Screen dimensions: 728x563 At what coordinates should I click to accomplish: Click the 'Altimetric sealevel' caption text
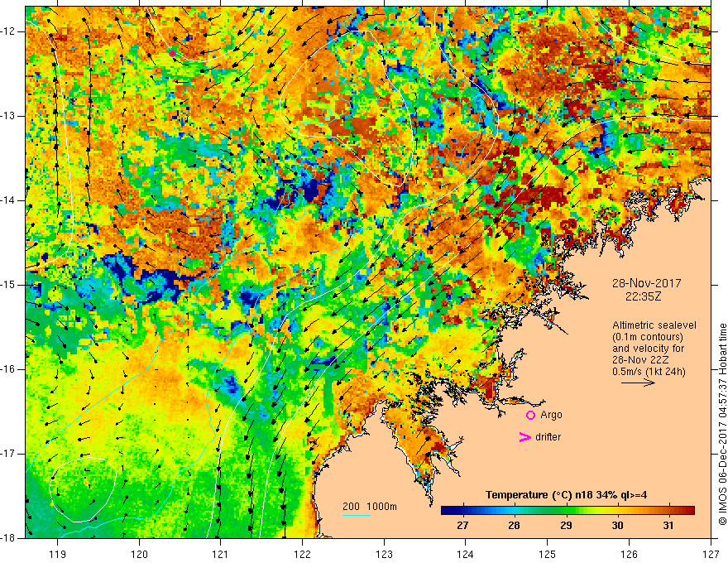(654, 325)
